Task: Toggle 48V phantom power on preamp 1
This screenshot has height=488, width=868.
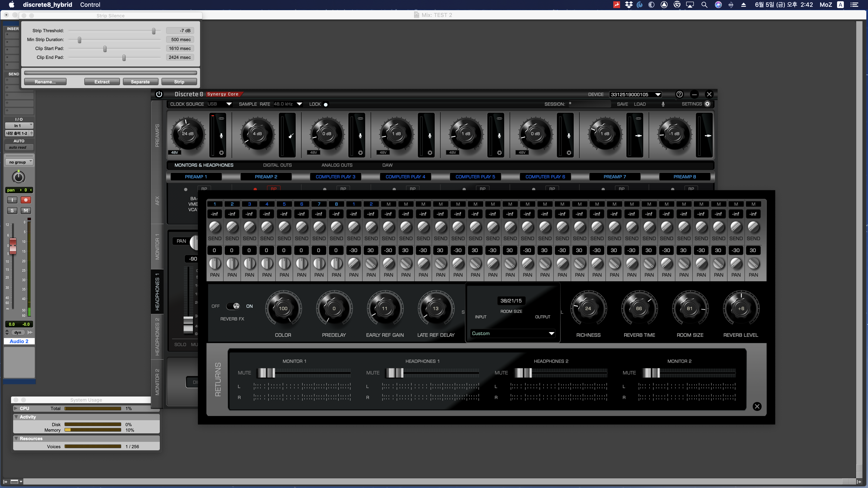Action: (175, 152)
